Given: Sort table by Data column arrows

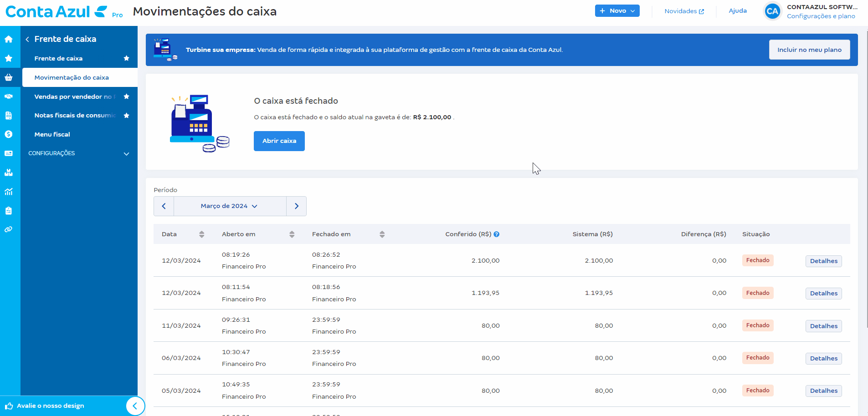Looking at the screenshot, I should [201, 234].
